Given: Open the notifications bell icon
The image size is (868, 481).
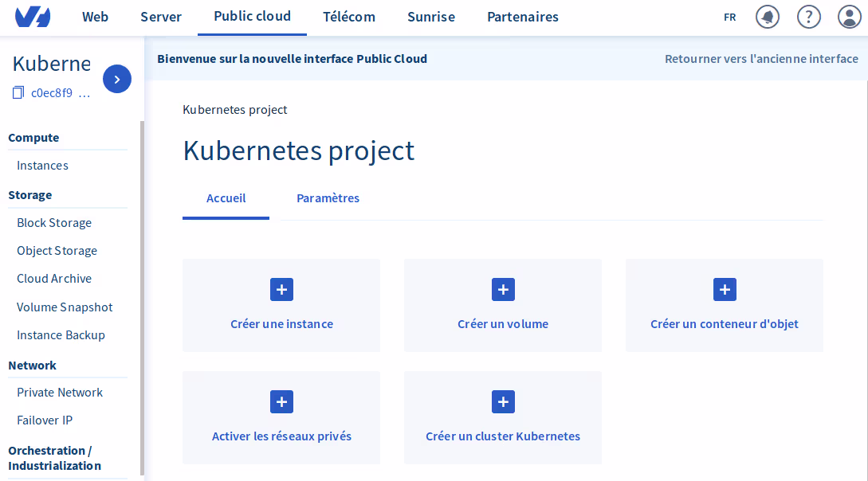Looking at the screenshot, I should [768, 17].
